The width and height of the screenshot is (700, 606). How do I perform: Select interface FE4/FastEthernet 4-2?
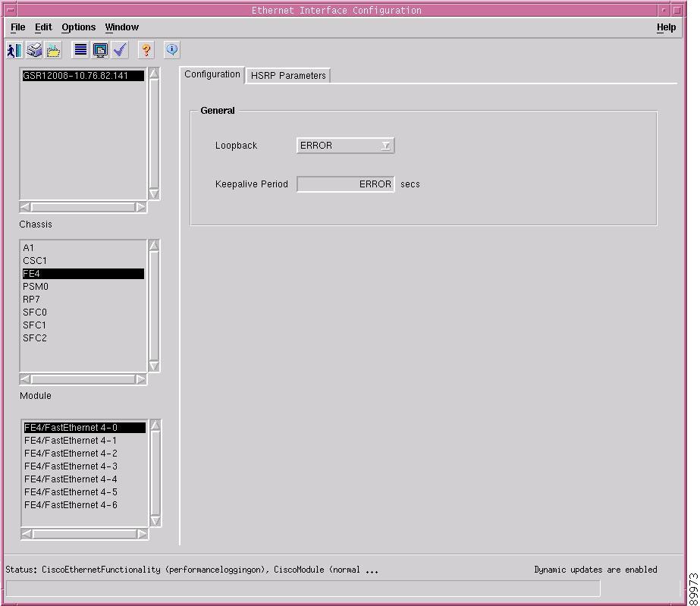(84, 454)
